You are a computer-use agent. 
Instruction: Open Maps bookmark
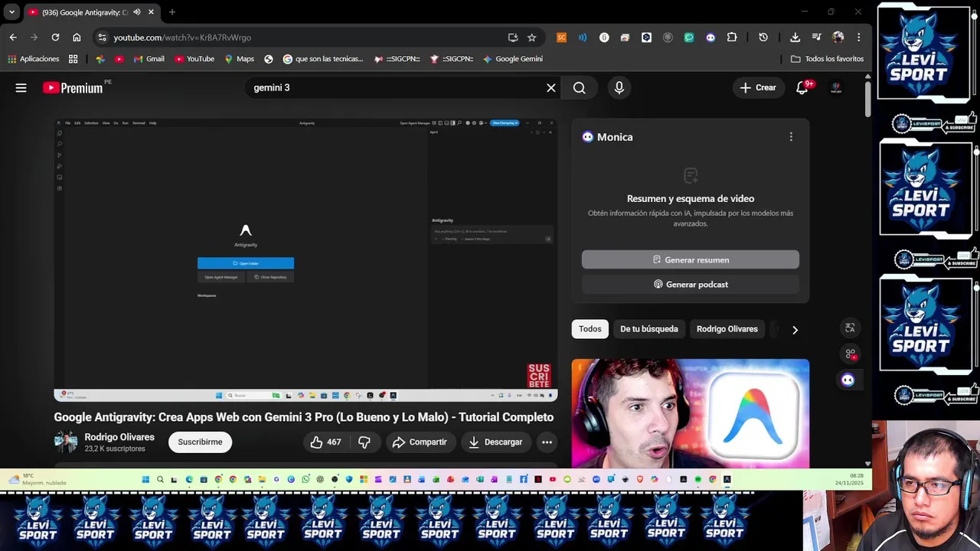[x=239, y=59]
